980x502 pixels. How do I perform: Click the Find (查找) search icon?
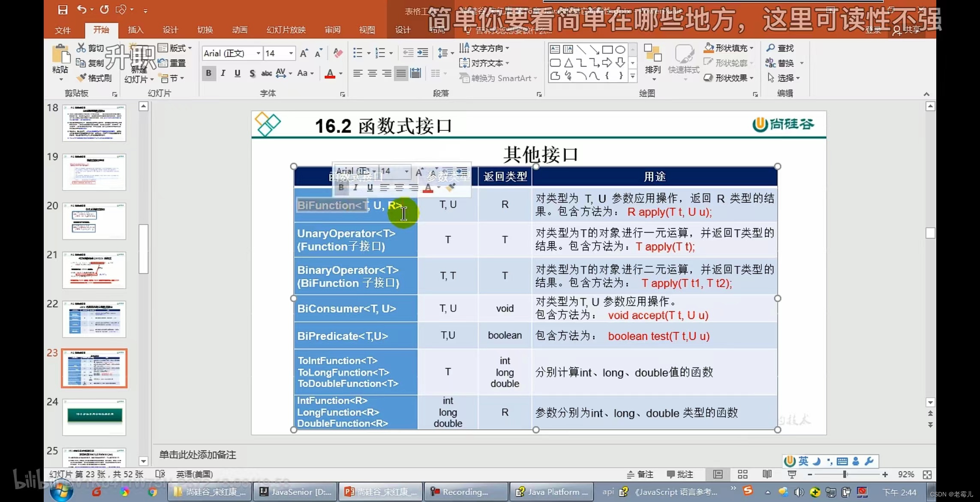pos(771,48)
